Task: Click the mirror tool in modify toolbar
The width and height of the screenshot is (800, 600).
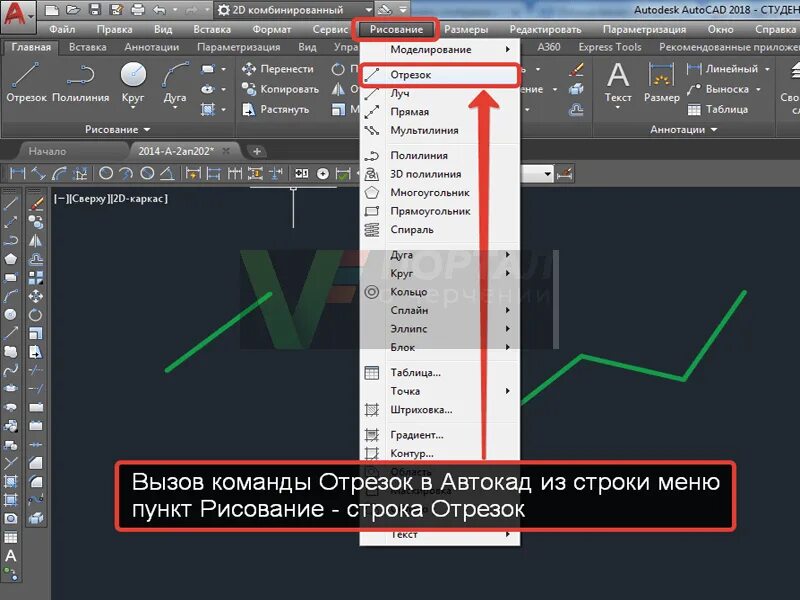Action: click(36, 240)
